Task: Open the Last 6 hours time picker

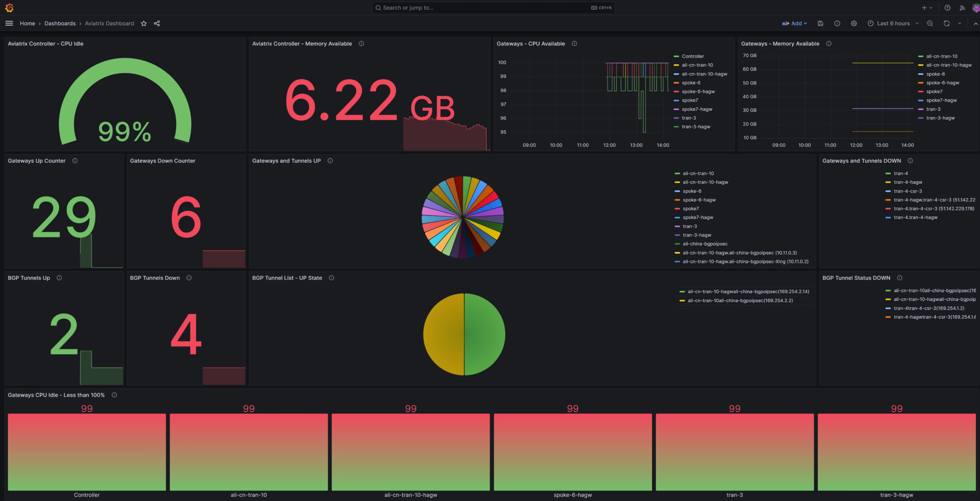Action: (893, 23)
